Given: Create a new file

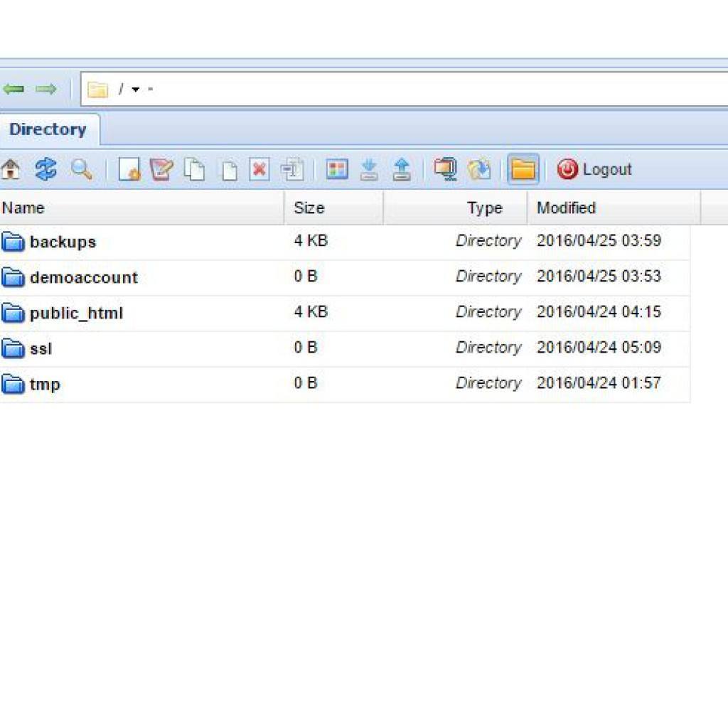Looking at the screenshot, I should (228, 169).
